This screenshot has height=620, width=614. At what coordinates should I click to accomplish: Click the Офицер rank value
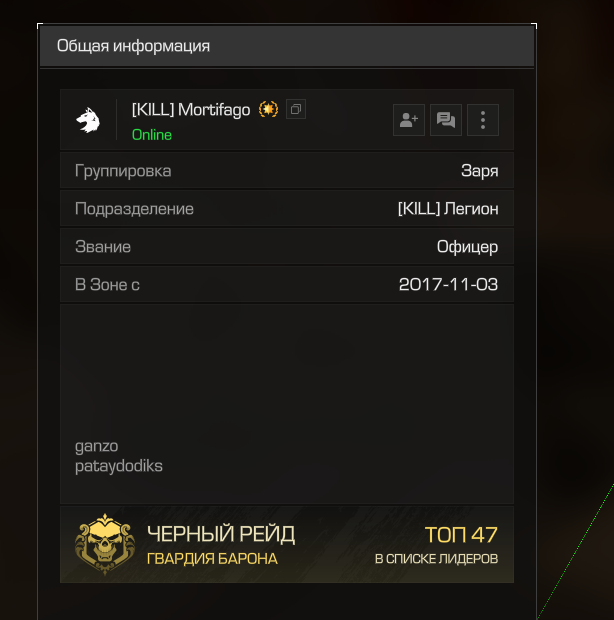[x=467, y=247]
